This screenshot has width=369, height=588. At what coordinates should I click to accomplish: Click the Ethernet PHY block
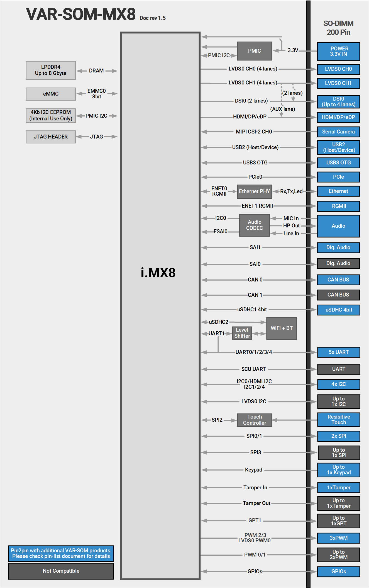254,191
